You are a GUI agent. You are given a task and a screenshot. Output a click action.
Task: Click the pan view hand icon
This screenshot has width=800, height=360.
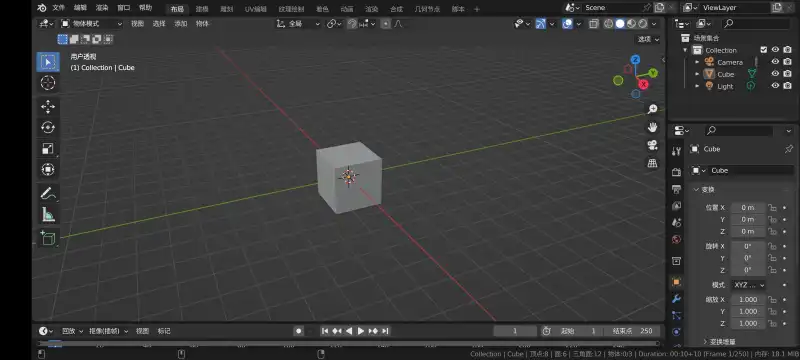click(652, 127)
